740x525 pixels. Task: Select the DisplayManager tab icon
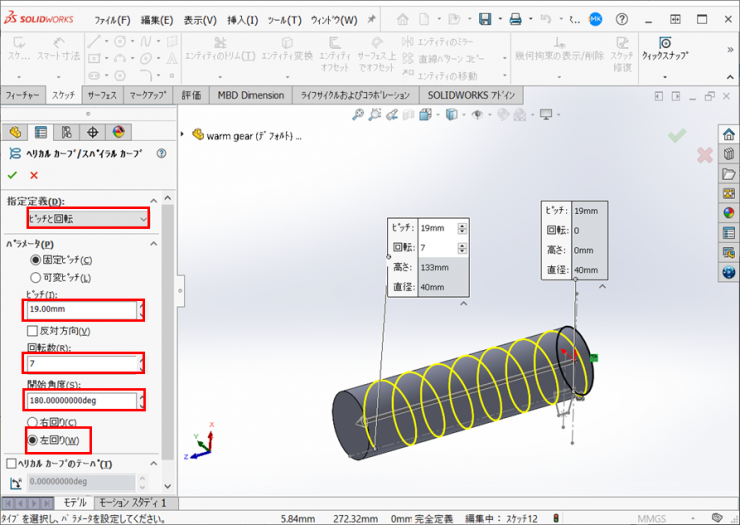118,132
